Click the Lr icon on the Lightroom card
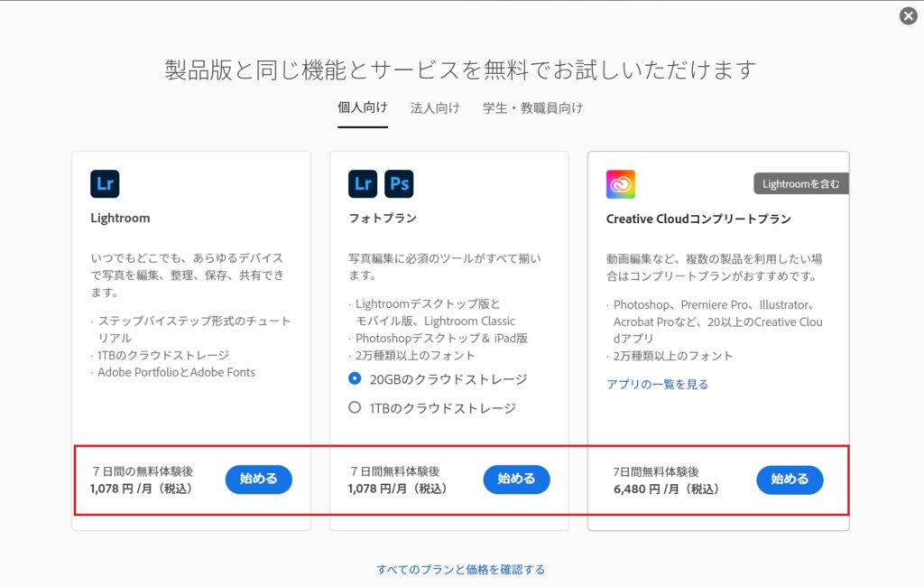 coord(105,183)
